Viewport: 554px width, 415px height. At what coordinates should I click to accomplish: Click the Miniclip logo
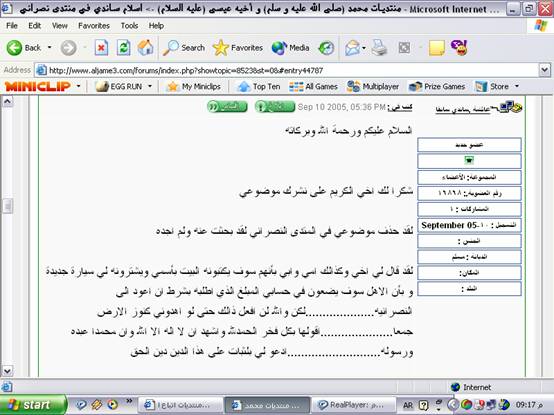pyautogui.click(x=38, y=87)
